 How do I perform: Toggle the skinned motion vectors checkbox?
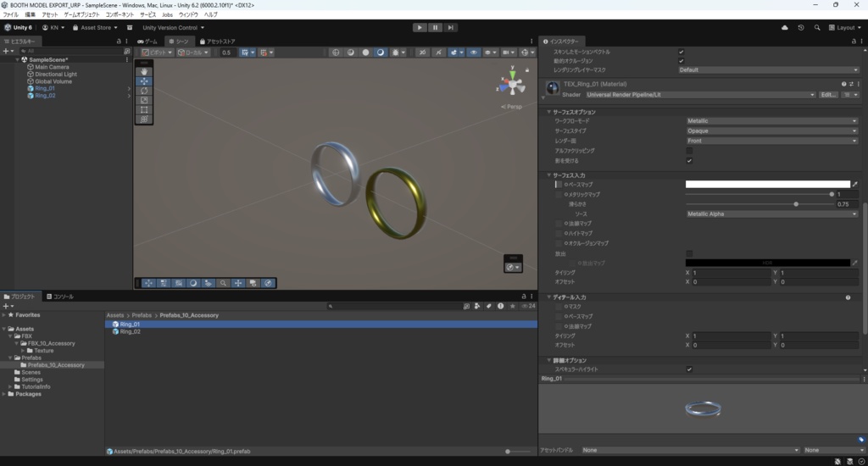click(682, 52)
